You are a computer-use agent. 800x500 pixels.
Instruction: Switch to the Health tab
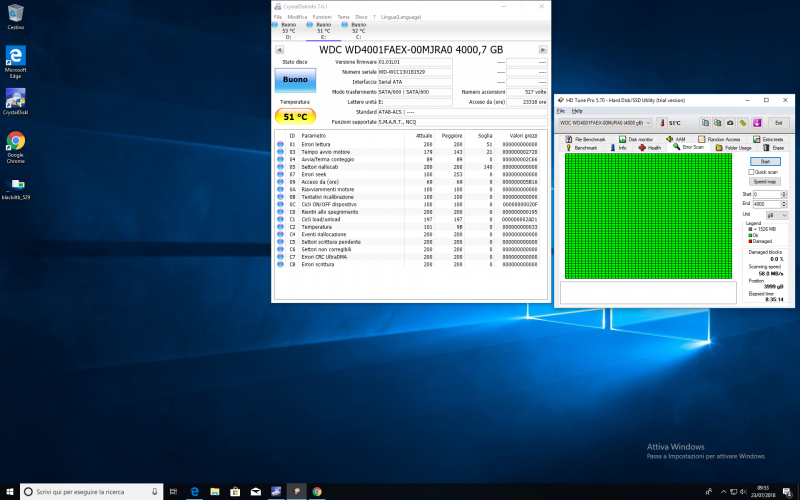click(651, 147)
